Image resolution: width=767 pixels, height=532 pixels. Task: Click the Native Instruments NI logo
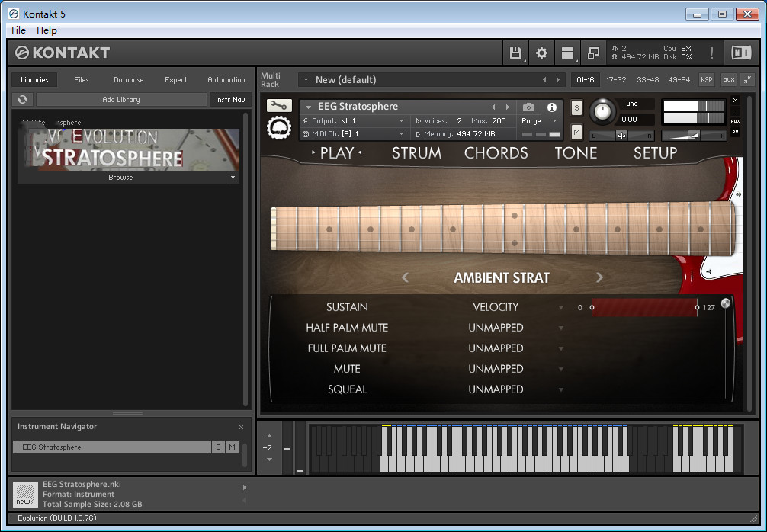[740, 53]
